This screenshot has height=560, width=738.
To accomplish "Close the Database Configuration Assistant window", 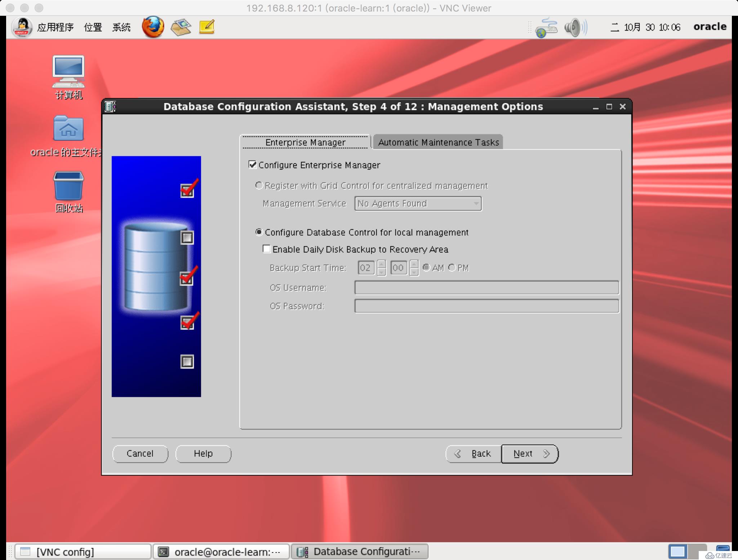I will [x=622, y=107].
